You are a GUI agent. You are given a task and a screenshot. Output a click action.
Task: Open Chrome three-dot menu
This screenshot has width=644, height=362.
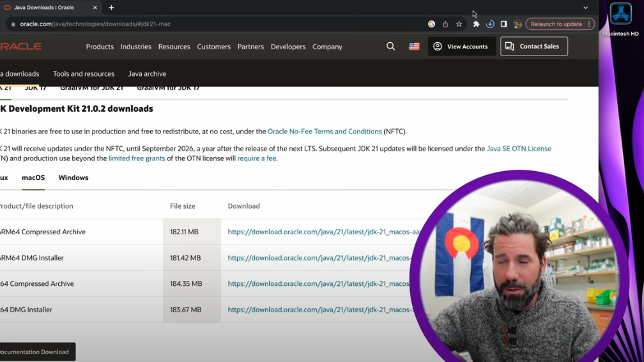click(x=589, y=24)
